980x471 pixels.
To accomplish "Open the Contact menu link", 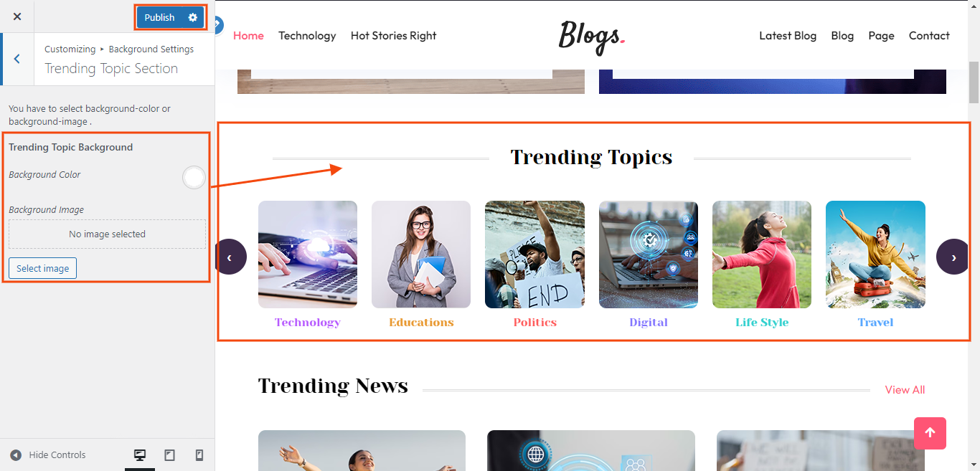I will pyautogui.click(x=929, y=35).
